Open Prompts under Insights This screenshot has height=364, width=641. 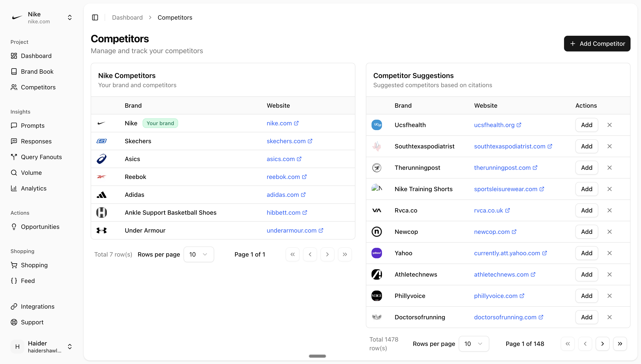pyautogui.click(x=32, y=126)
